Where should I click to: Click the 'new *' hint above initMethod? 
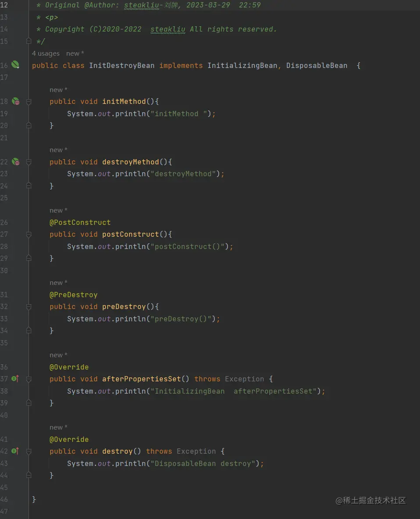[x=59, y=90]
